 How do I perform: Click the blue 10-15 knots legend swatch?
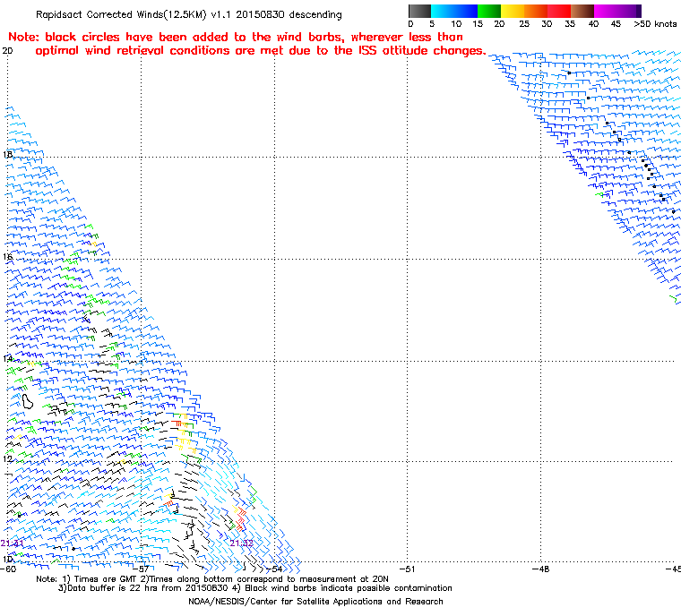tap(466, 11)
